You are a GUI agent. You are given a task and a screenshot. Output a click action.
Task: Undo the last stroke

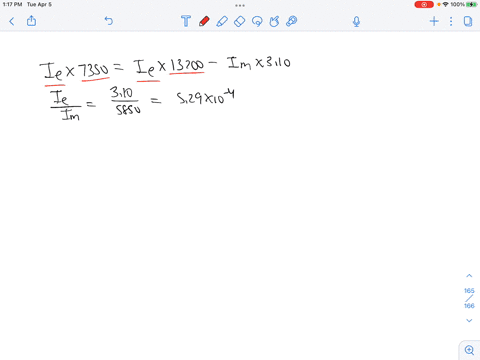109,21
